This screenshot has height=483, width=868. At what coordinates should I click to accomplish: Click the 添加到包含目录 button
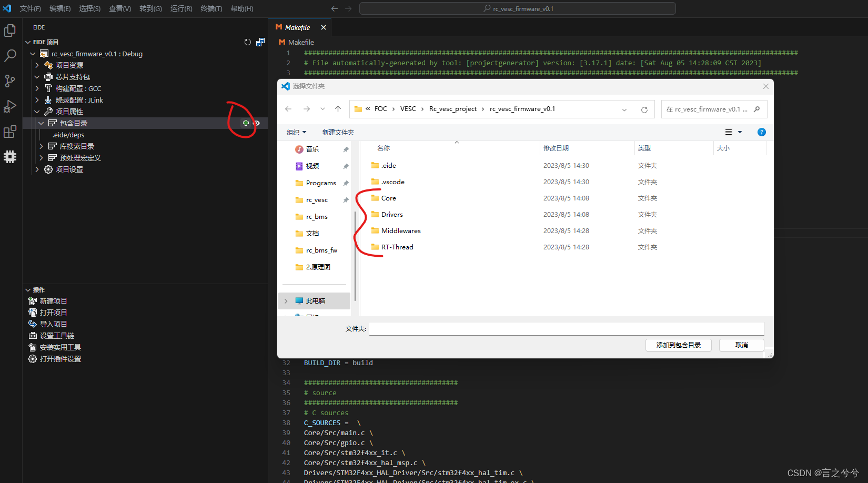click(678, 345)
